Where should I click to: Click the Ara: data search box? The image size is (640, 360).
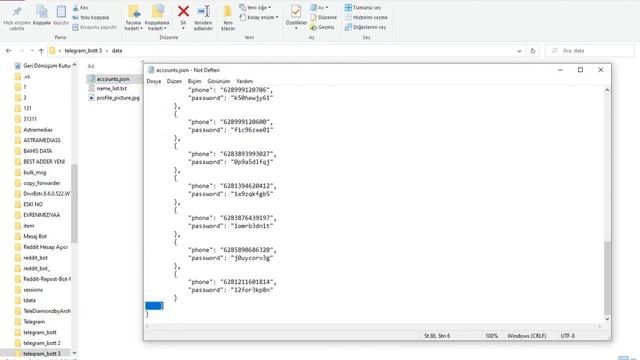click(590, 51)
